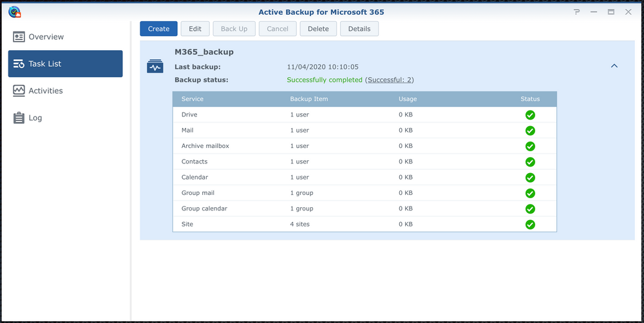This screenshot has height=323, width=644.
Task: Click the green check for Mail
Action: coord(530,131)
